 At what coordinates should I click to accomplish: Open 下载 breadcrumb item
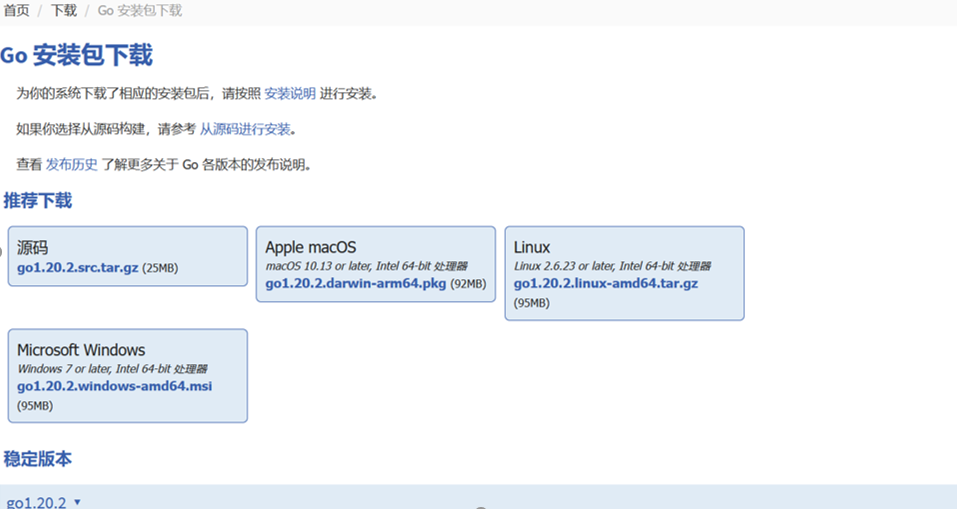point(63,10)
